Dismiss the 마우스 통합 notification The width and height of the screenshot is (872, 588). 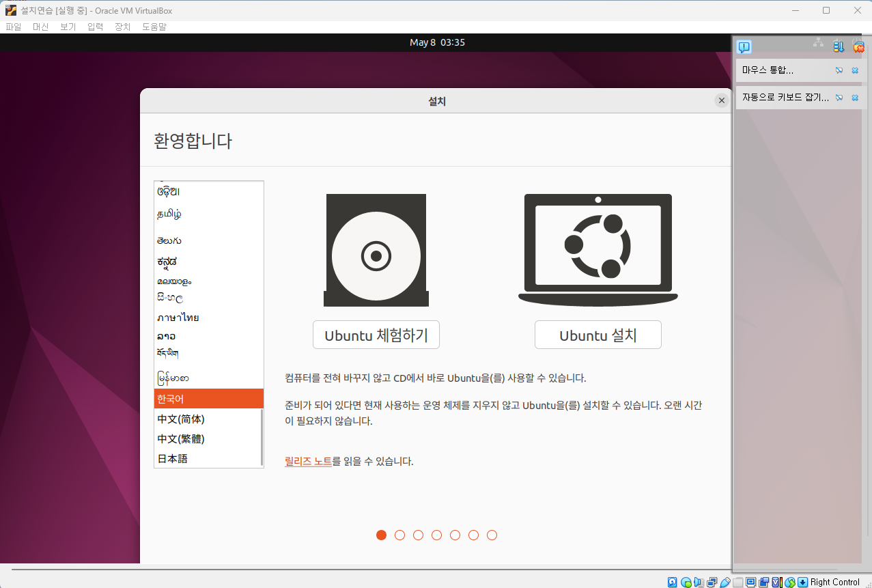[x=855, y=70]
